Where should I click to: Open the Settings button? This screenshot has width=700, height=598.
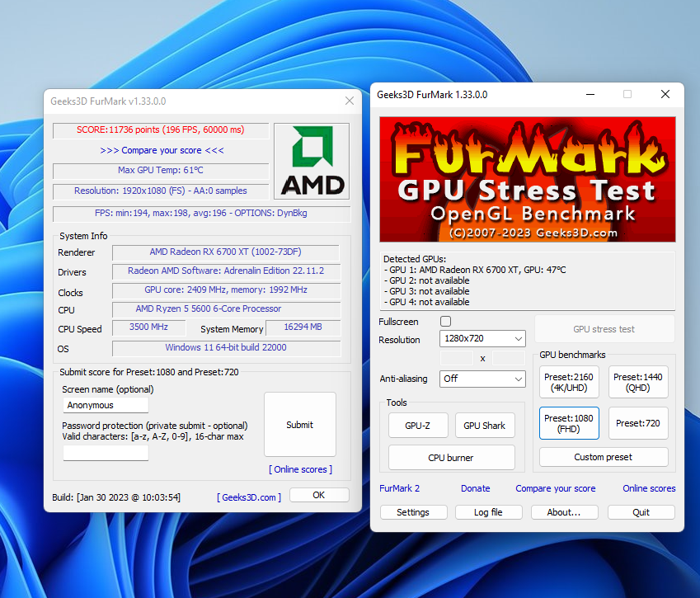pos(413,512)
